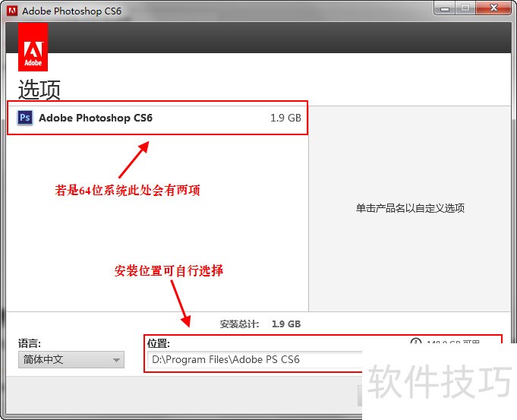Click the available disk space info icon

pyautogui.click(x=416, y=341)
